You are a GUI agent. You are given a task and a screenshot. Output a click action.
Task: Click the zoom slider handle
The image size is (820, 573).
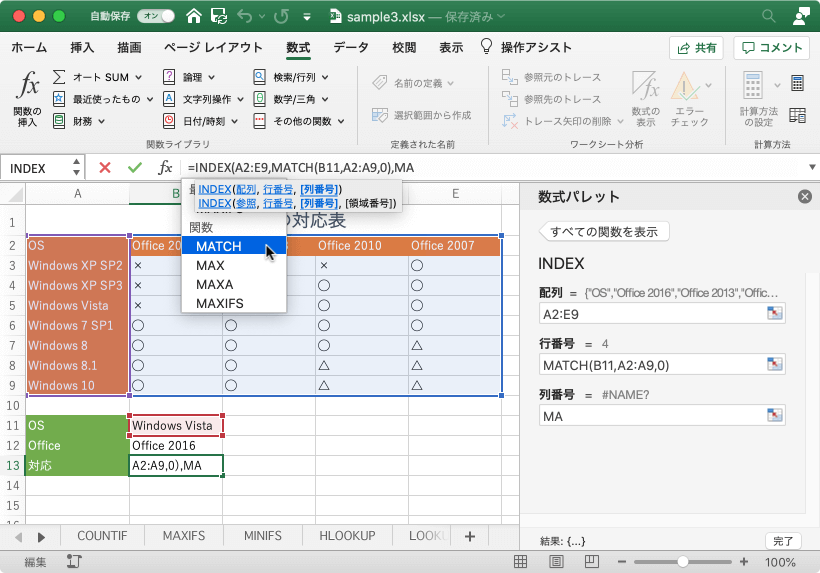[682, 562]
